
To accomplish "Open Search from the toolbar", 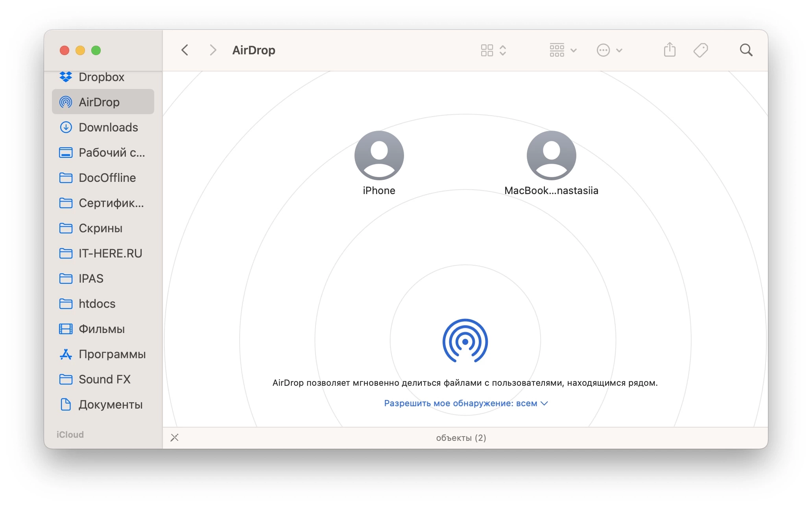I will (x=746, y=50).
